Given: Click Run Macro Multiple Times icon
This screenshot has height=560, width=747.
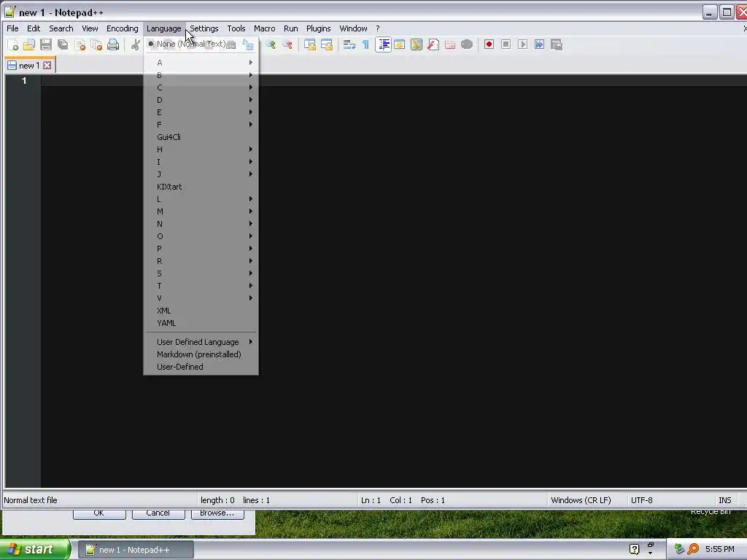Looking at the screenshot, I should pos(539,44).
